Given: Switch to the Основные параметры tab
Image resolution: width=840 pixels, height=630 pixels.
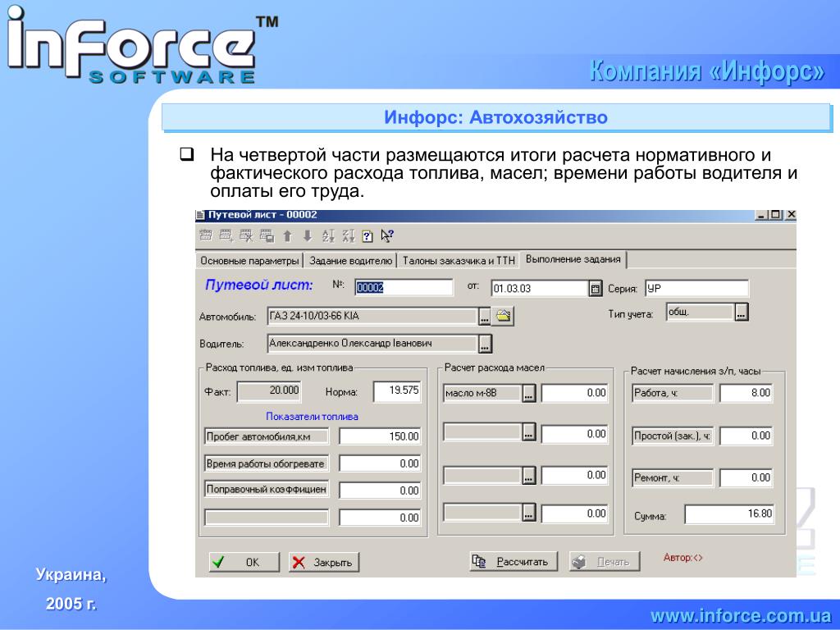Looking at the screenshot, I should pos(249,261).
